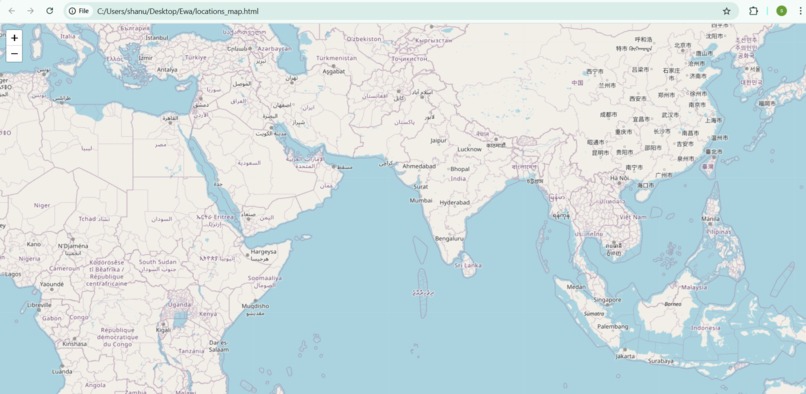Click the Kigali city label

[163, 330]
